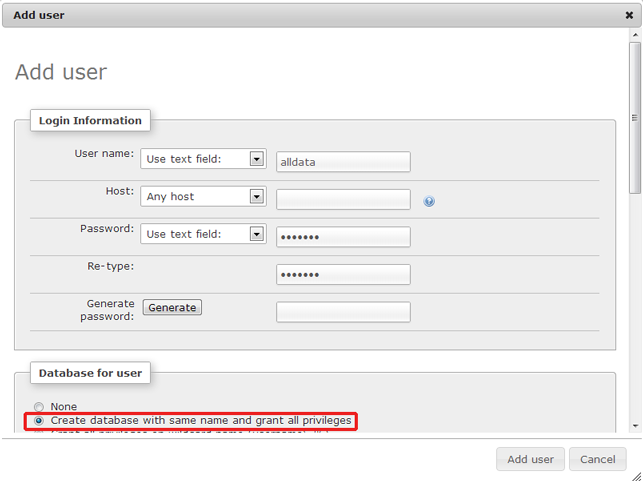
Task: Open the Password type dropdown
Action: [x=256, y=234]
